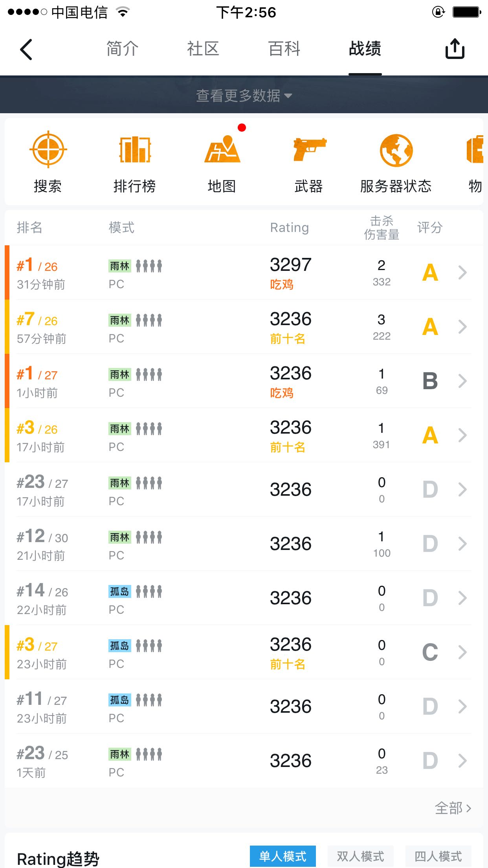
Task: Switch to the 社区 tab
Action: point(203,49)
